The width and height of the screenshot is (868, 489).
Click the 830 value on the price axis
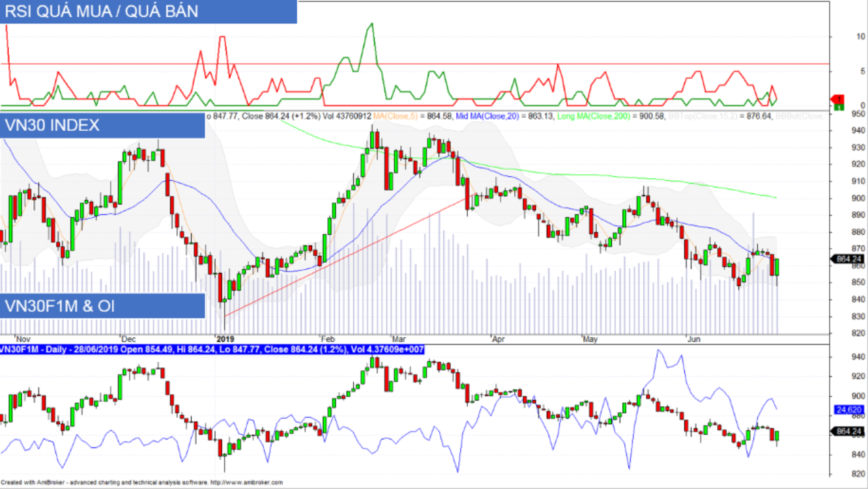(x=858, y=316)
